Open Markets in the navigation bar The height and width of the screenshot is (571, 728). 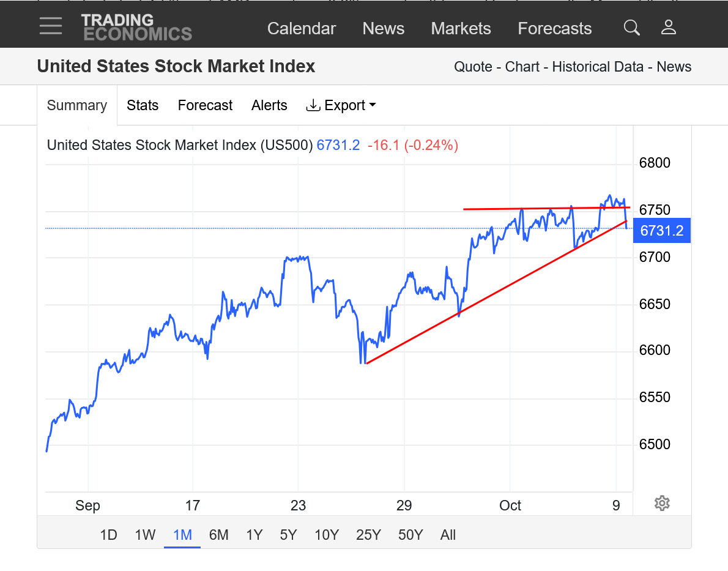461,29
